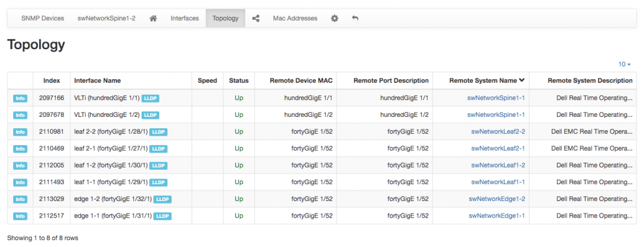
Task: Sort by Remote System Name column arrow
Action: point(522,80)
